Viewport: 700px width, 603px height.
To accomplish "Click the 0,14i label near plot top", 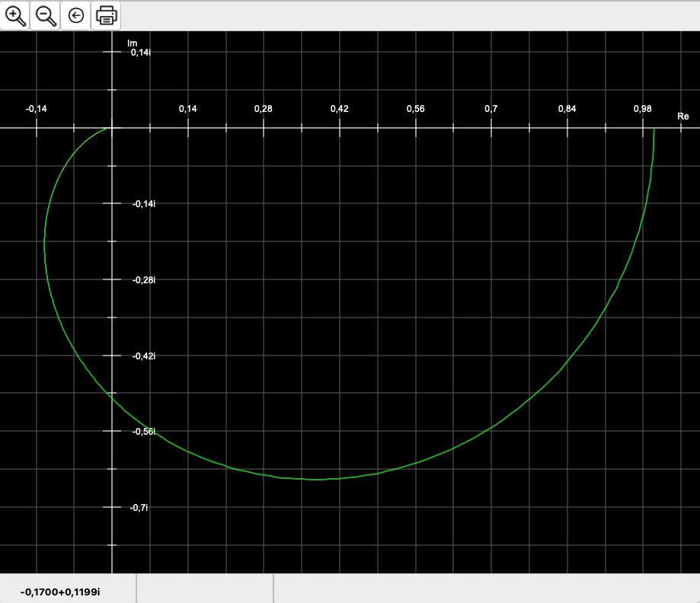I will point(141,53).
